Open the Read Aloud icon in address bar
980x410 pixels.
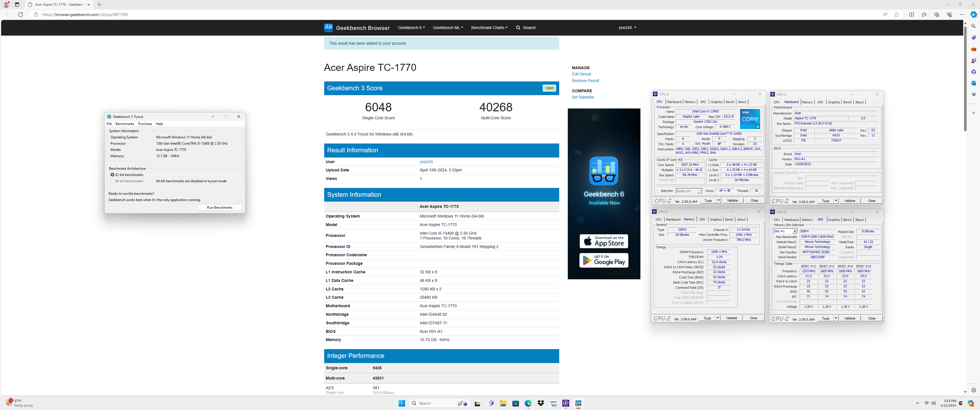[x=885, y=15]
